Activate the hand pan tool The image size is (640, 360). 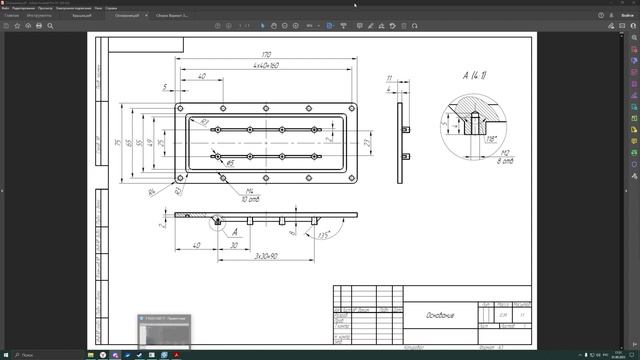point(273,26)
